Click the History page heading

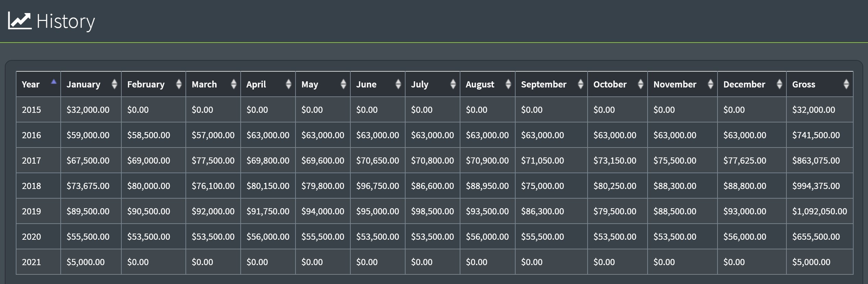click(x=65, y=21)
